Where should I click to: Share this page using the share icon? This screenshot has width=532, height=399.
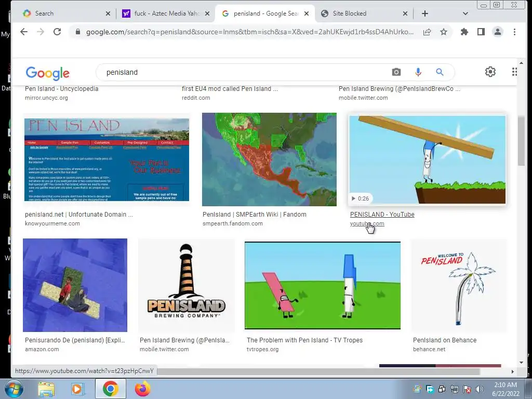point(427,32)
